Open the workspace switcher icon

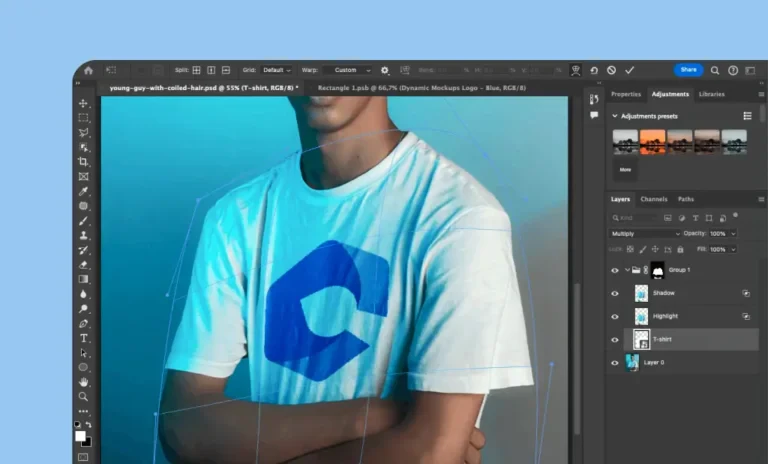(x=750, y=71)
